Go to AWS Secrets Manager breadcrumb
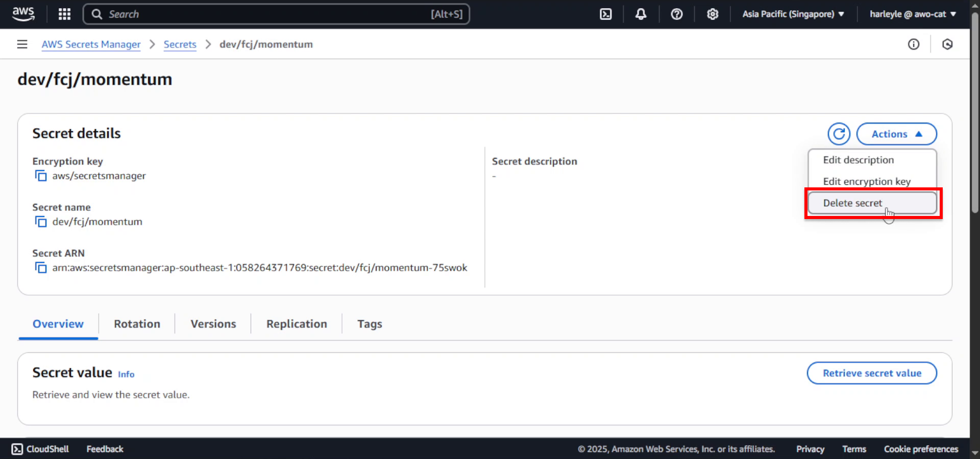Viewport: 980px width, 459px height. click(x=91, y=44)
